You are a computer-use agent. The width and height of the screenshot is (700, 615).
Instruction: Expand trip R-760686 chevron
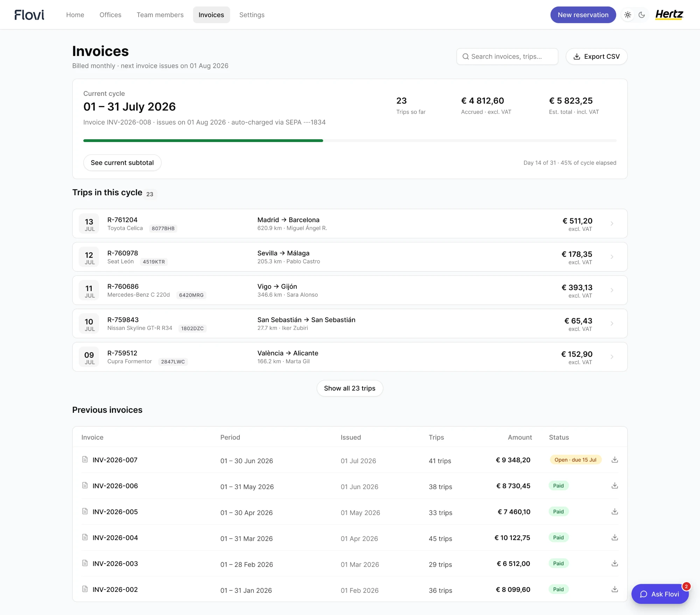coord(612,290)
